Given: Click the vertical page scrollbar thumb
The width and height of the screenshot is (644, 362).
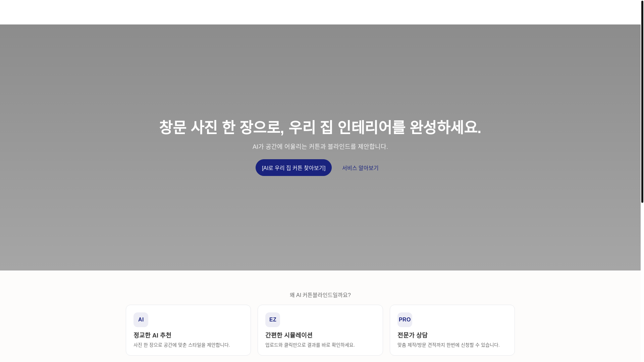Looking at the screenshot, I should 642,102.
